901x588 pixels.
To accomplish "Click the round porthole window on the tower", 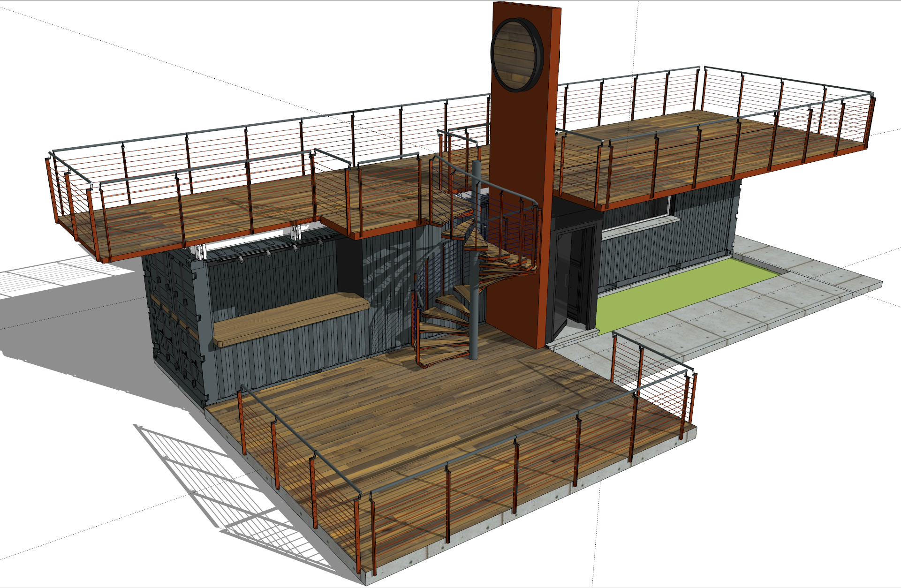I will (514, 54).
